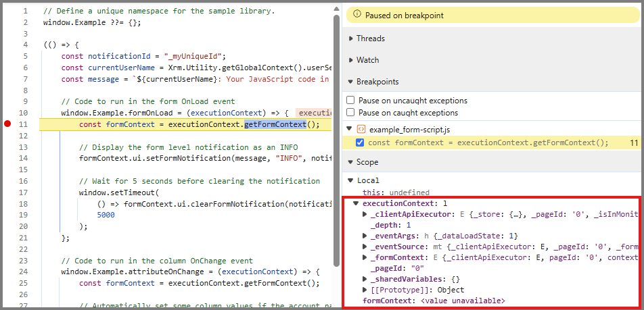Enable Pause on uncaught exceptions
This screenshot has width=644, height=310.
[x=350, y=101]
